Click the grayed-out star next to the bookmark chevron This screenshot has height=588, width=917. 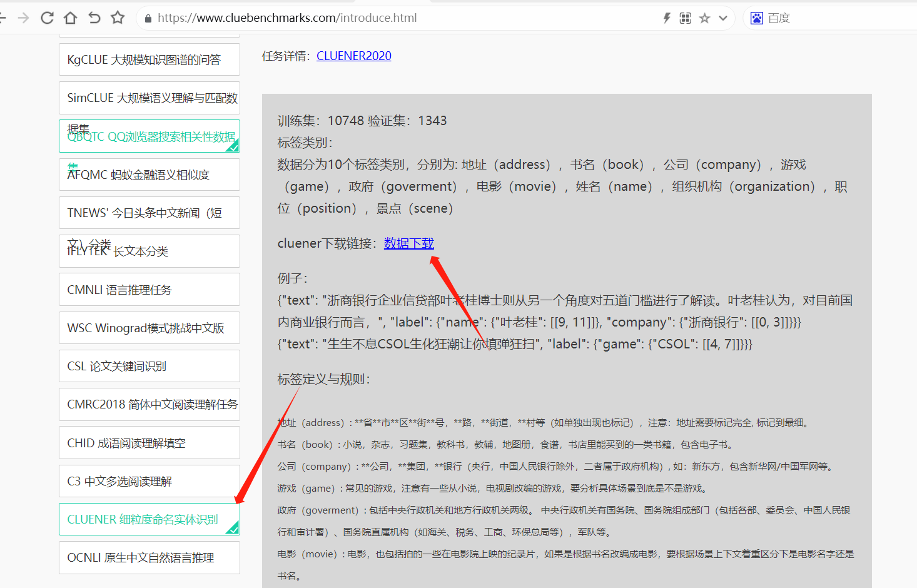(704, 18)
